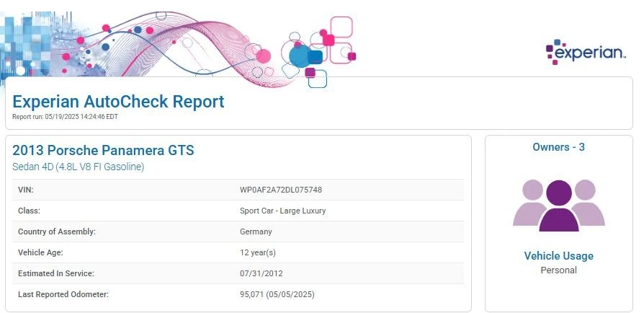Select the 95,071 (05/05/2025) odometer value

tap(277, 294)
